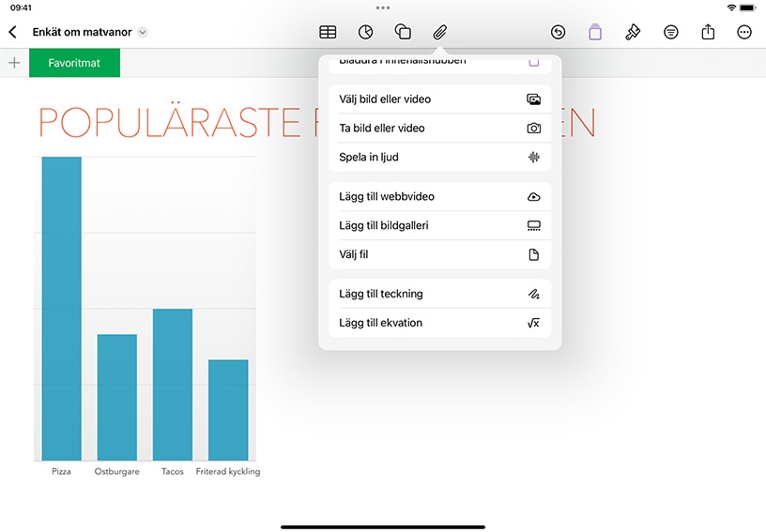The height and width of the screenshot is (532, 766).
Task: Open the Format paintbrush panel
Action: pos(633,32)
